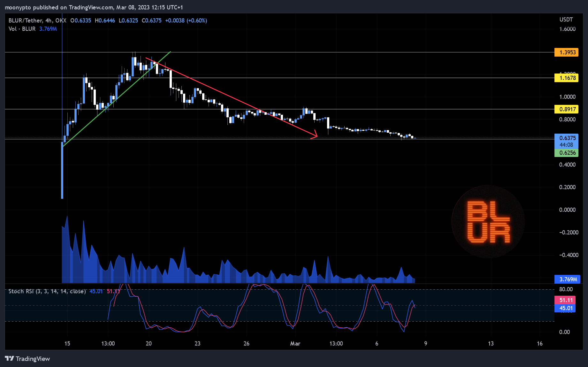Screen dimensions: 588x367
Task: Click the date label 13 on time axis
Action: point(491,344)
